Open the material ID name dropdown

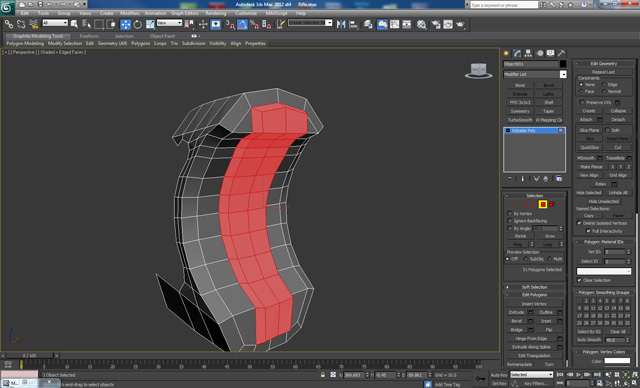(604, 271)
